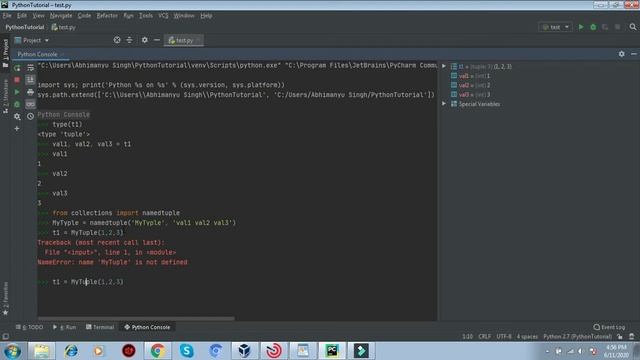This screenshot has width=640, height=360.
Task: Open the Window menu
Action: pyautogui.click(x=184, y=16)
